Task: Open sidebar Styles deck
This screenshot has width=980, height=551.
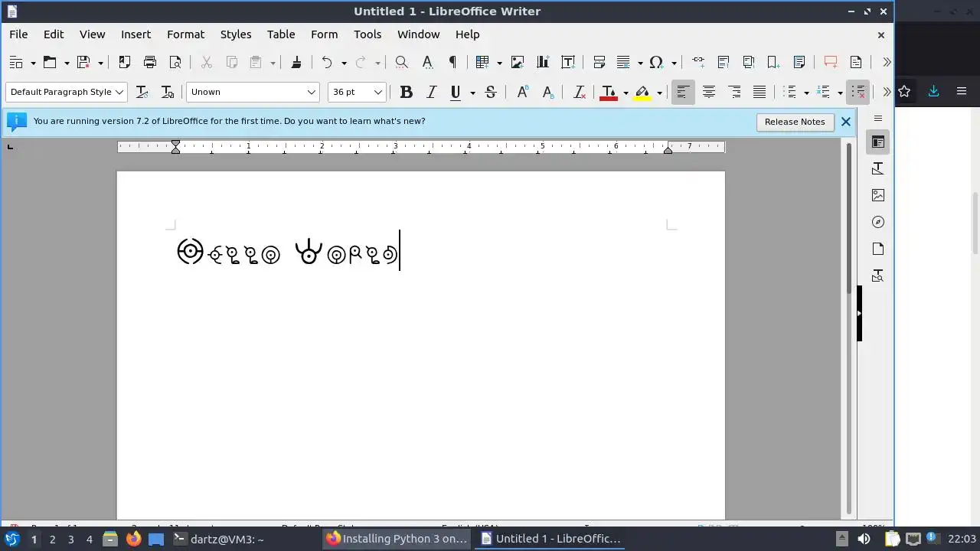Action: tap(878, 168)
